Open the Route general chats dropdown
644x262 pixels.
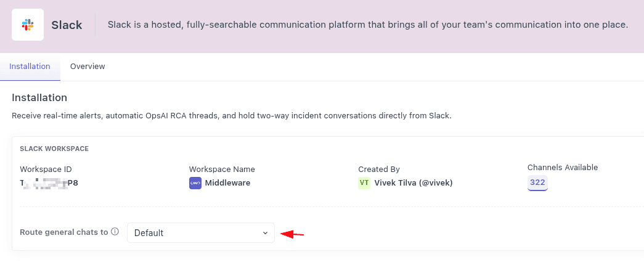coord(201,233)
